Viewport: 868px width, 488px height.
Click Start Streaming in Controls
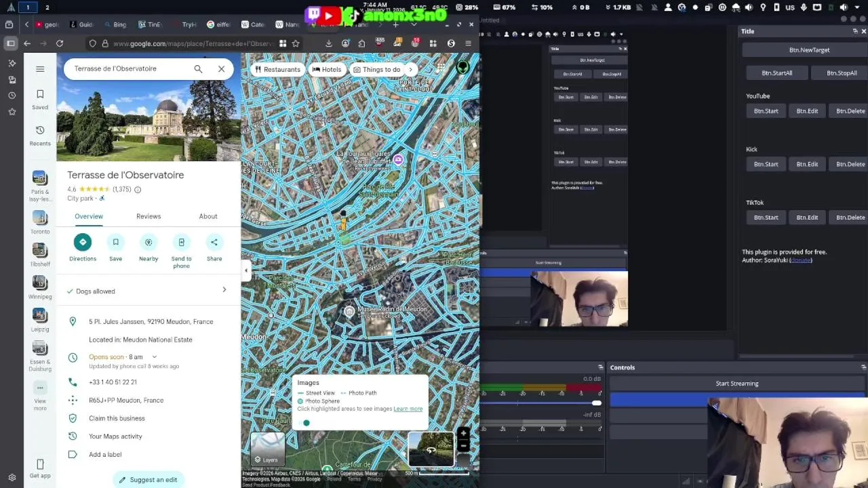pos(737,384)
